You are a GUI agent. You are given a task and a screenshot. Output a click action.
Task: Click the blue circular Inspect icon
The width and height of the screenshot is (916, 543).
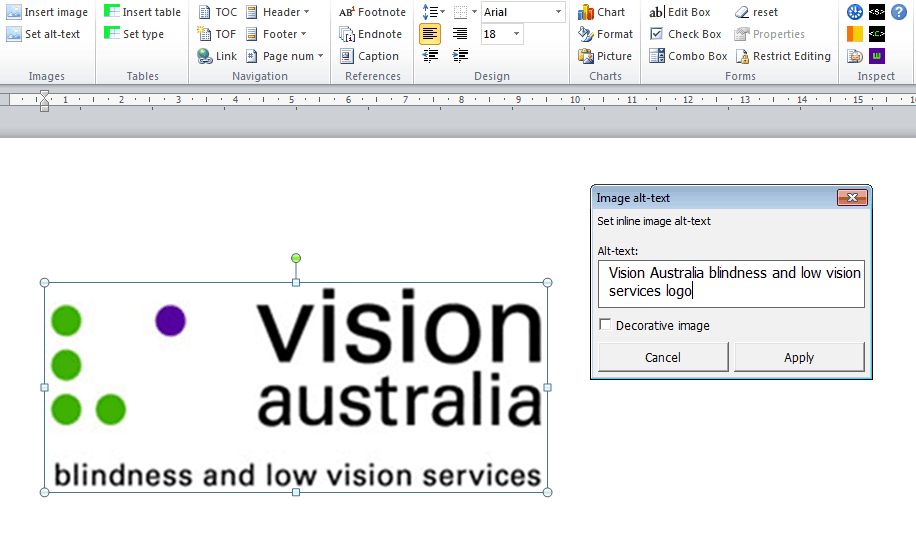pyautogui.click(x=855, y=12)
